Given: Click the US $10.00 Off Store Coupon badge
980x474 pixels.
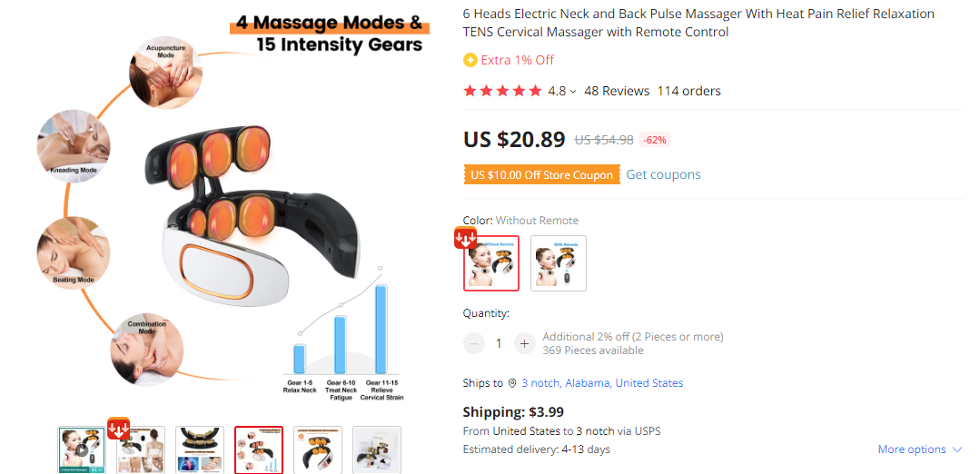Looking at the screenshot, I should pyautogui.click(x=542, y=175).
